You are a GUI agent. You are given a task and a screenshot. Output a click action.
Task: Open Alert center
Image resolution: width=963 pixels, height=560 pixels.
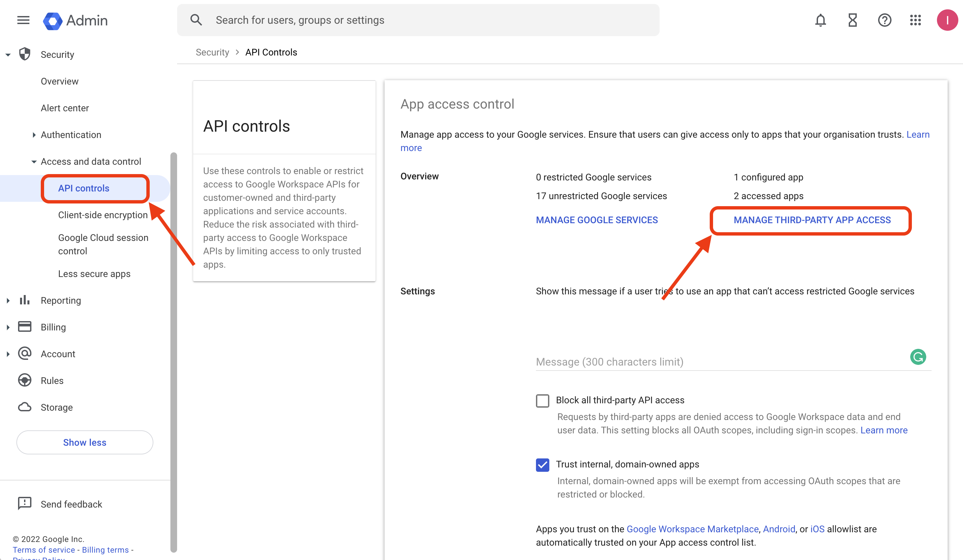pos(64,108)
